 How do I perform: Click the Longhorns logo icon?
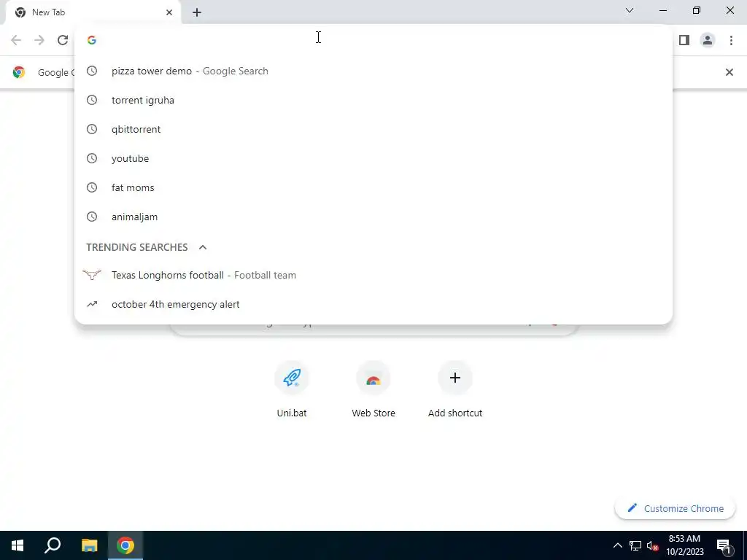92,275
